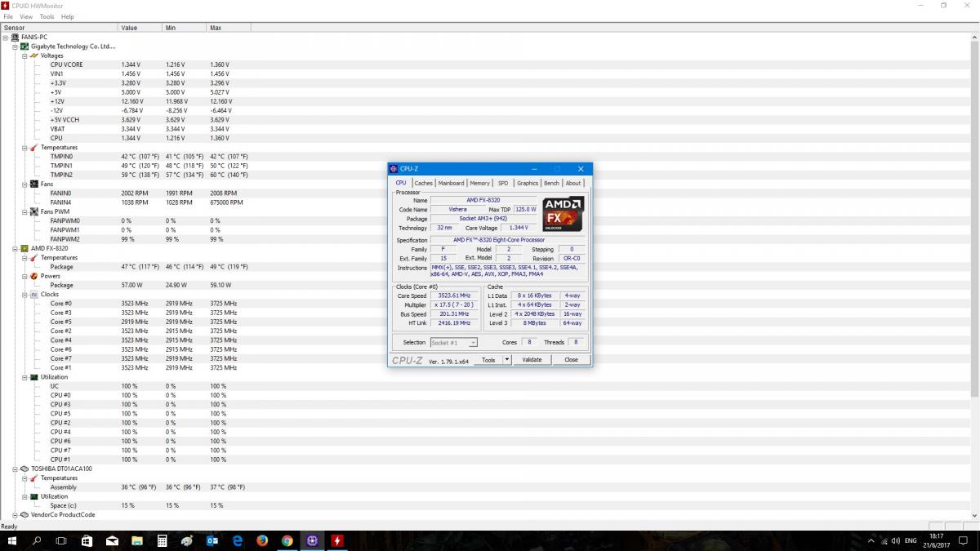This screenshot has height=551, width=980.
Task: Open the Tools dropdown arrow in CPU-Z
Action: (506, 359)
